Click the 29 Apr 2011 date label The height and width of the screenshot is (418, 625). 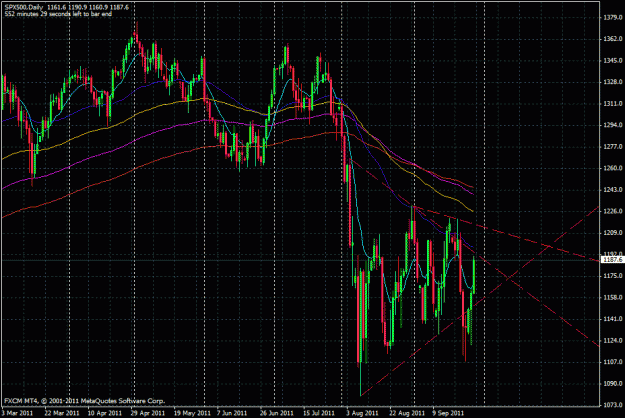click(148, 413)
